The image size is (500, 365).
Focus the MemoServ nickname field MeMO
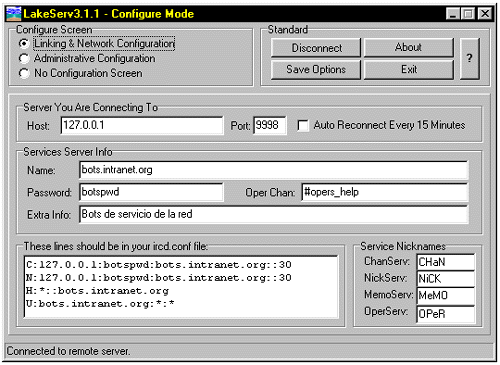coord(446,296)
